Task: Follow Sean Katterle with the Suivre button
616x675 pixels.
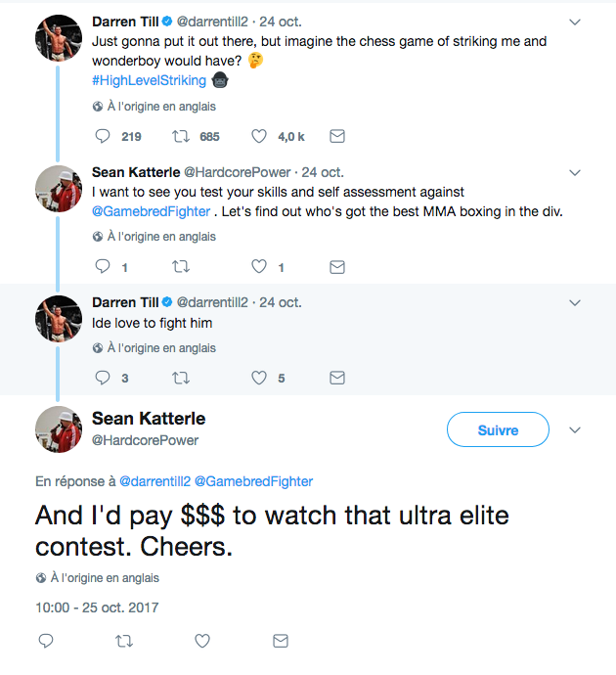Action: [x=498, y=429]
